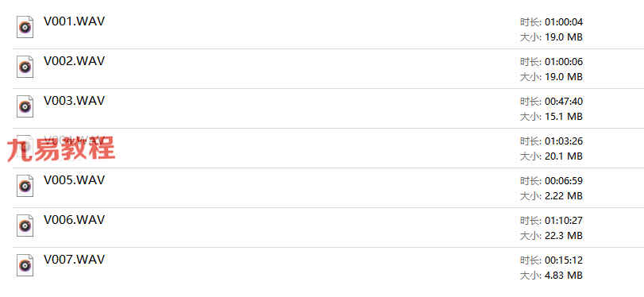The image size is (644, 297).
Task: Click the 九易教程 red watermark text
Action: (x=61, y=148)
